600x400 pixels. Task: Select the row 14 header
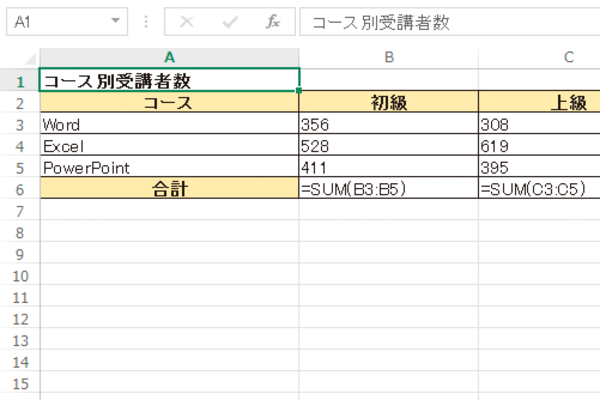20,362
